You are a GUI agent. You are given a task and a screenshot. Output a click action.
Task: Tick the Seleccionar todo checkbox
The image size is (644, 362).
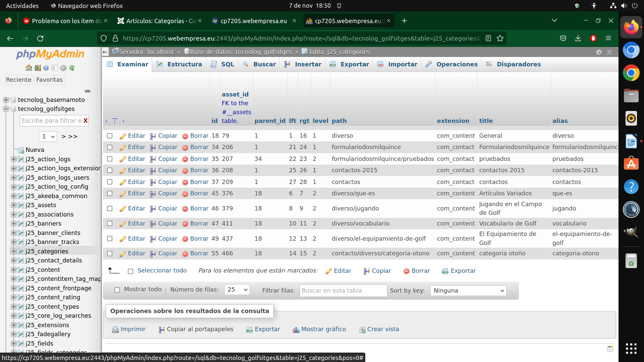[x=130, y=271]
